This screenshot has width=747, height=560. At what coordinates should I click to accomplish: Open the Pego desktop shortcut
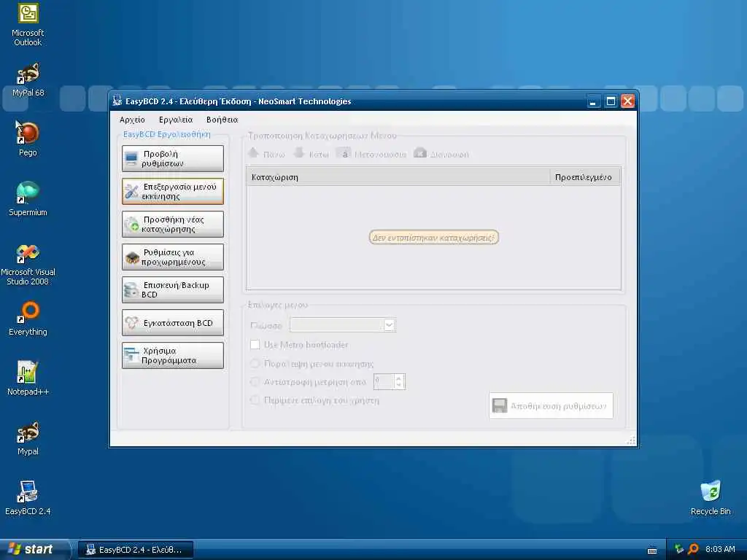tap(28, 139)
